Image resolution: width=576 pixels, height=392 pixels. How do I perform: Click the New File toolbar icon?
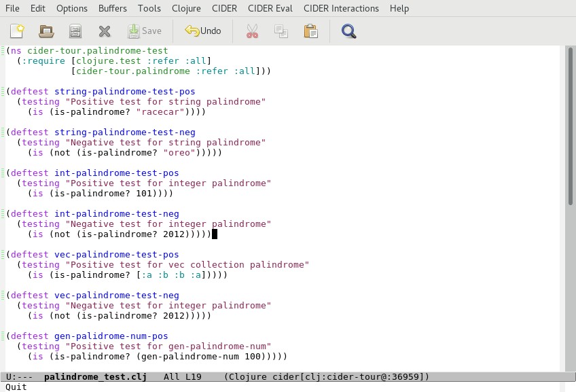(17, 31)
